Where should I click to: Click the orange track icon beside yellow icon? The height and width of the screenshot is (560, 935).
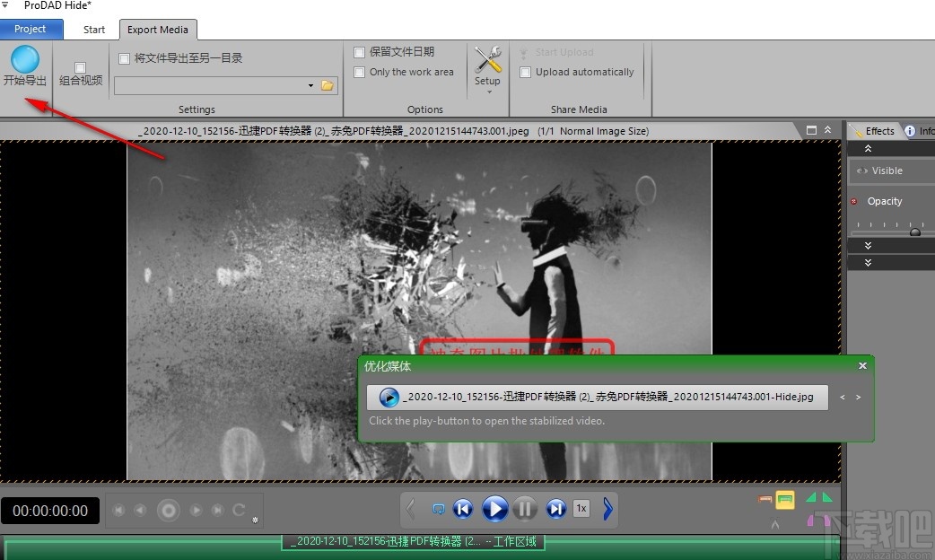point(765,499)
